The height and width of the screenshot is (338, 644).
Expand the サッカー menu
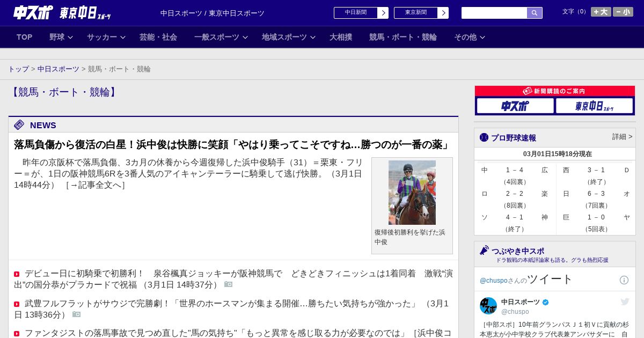(106, 37)
